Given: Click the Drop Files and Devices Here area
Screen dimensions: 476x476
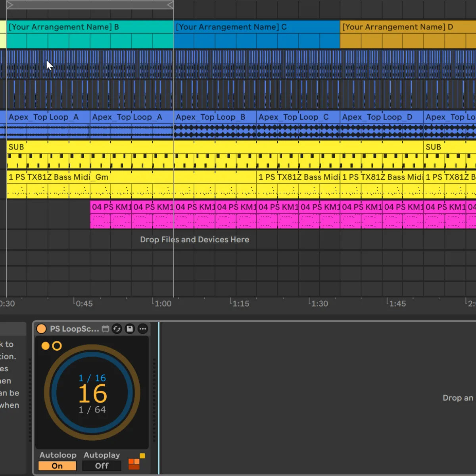Looking at the screenshot, I should tap(194, 240).
